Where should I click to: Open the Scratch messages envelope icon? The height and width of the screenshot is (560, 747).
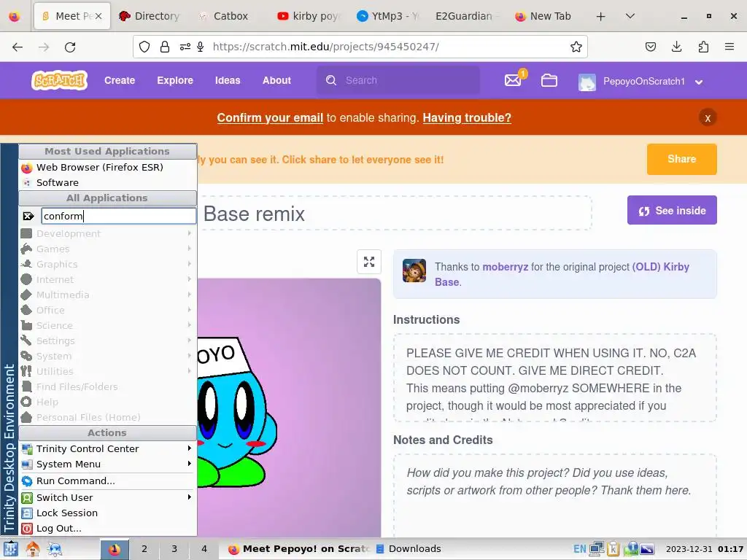(513, 80)
